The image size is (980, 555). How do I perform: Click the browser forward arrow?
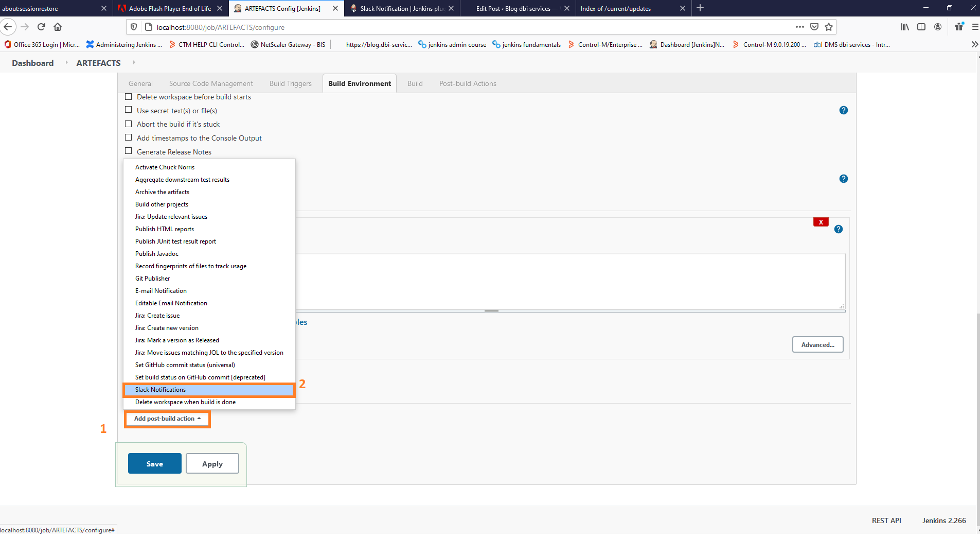tap(25, 27)
